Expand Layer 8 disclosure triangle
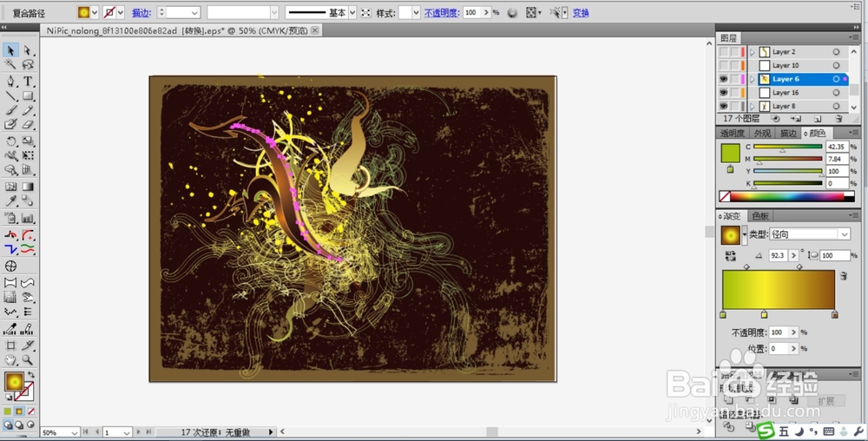Screen dimensions: 868x441 752,106
